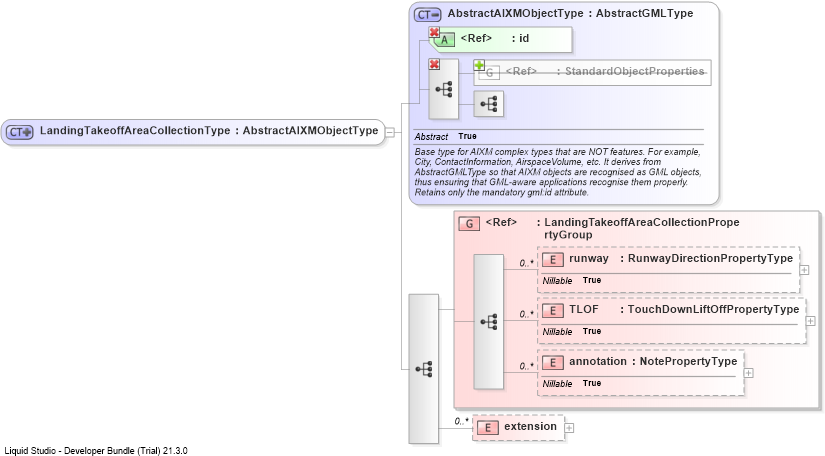Select 'runway : RunwayDirectionPropertyType' label

coord(681,258)
